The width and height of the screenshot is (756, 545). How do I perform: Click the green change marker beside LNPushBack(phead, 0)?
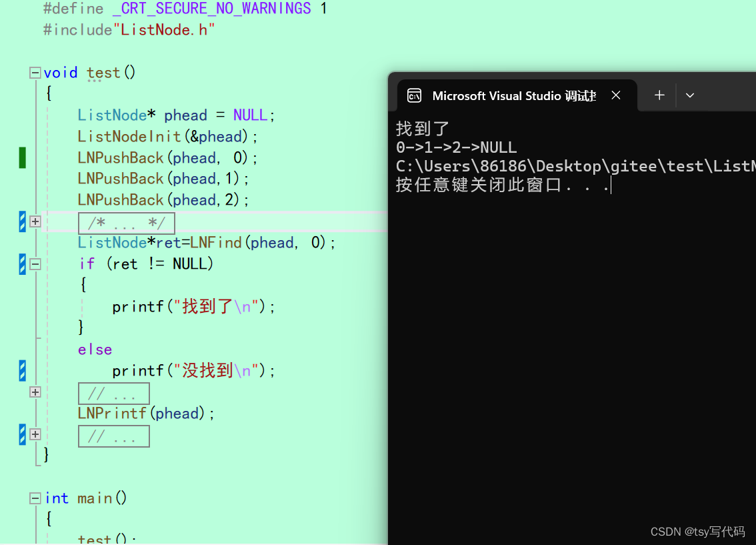22,157
